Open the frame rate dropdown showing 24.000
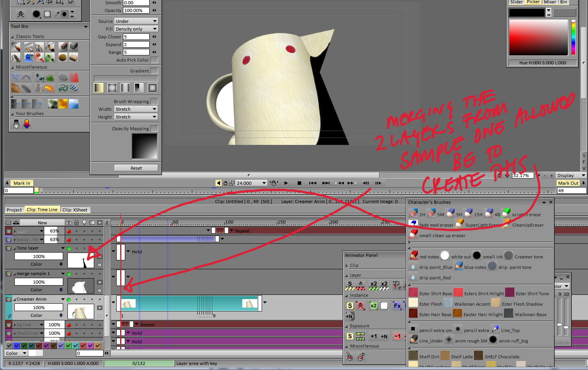Viewport: 588px width, 370px height. pyautogui.click(x=251, y=183)
